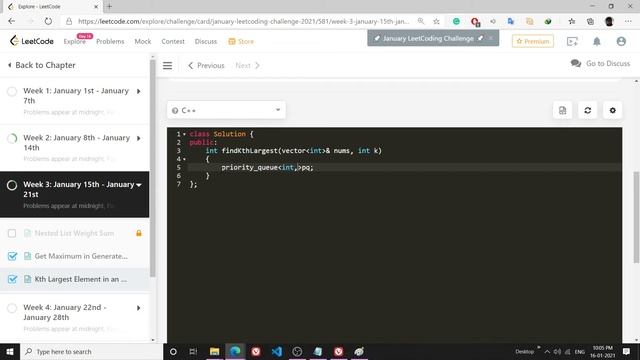
Task: Open File Explorer from the taskbar
Action: [214, 351]
